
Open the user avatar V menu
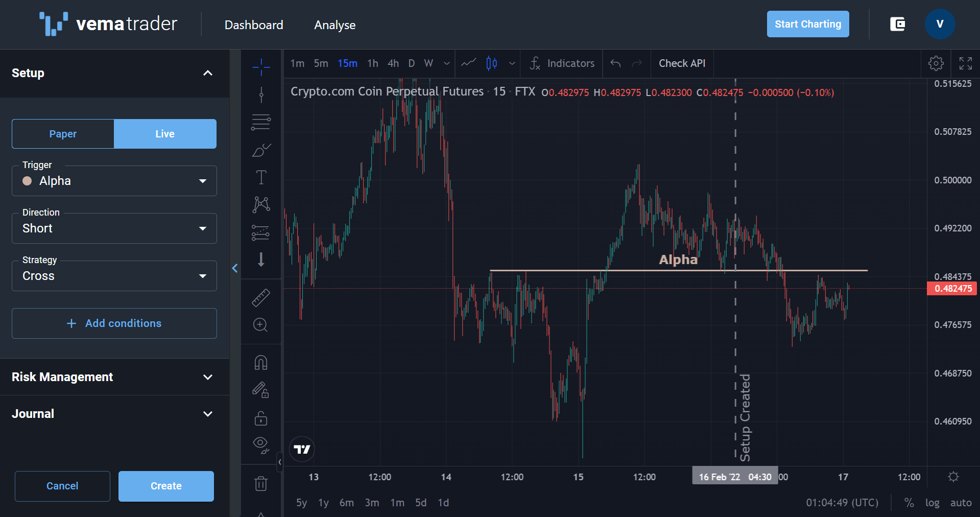940,24
